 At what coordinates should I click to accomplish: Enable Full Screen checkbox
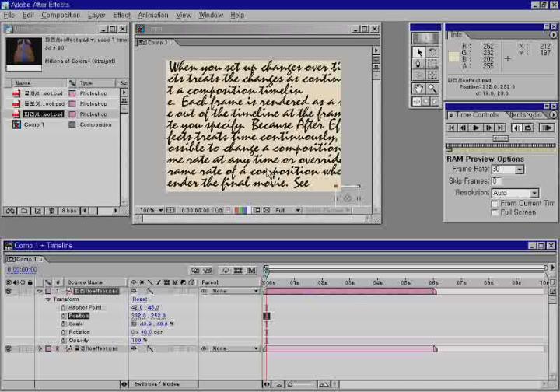(x=495, y=213)
